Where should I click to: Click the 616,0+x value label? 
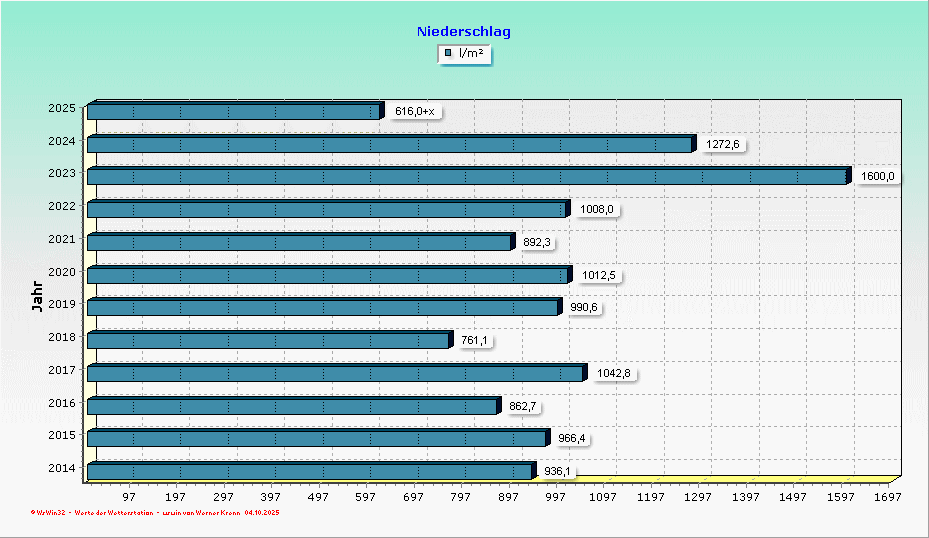tap(414, 112)
